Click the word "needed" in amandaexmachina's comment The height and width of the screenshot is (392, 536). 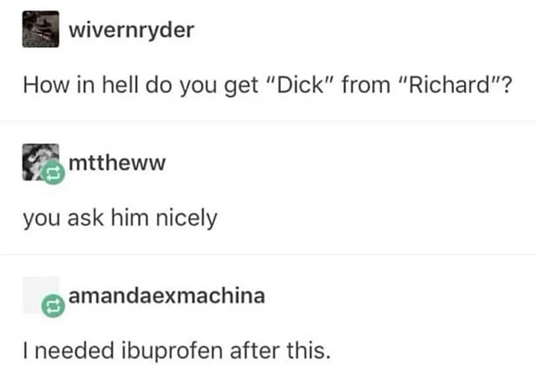point(74,351)
